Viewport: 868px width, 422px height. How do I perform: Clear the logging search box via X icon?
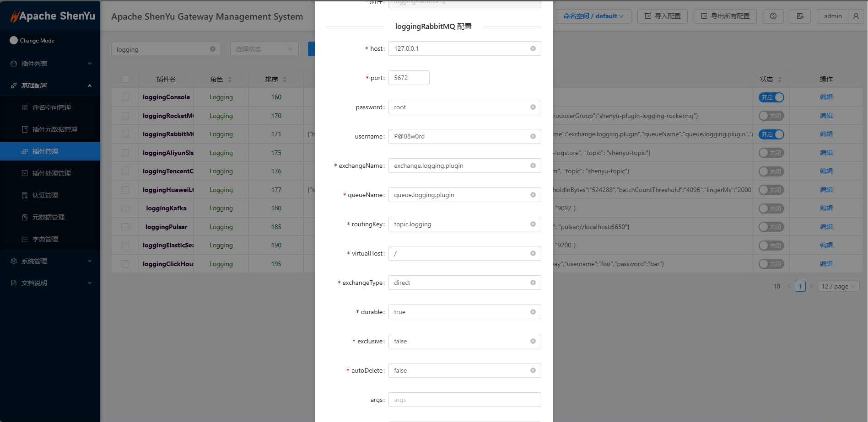click(212, 49)
